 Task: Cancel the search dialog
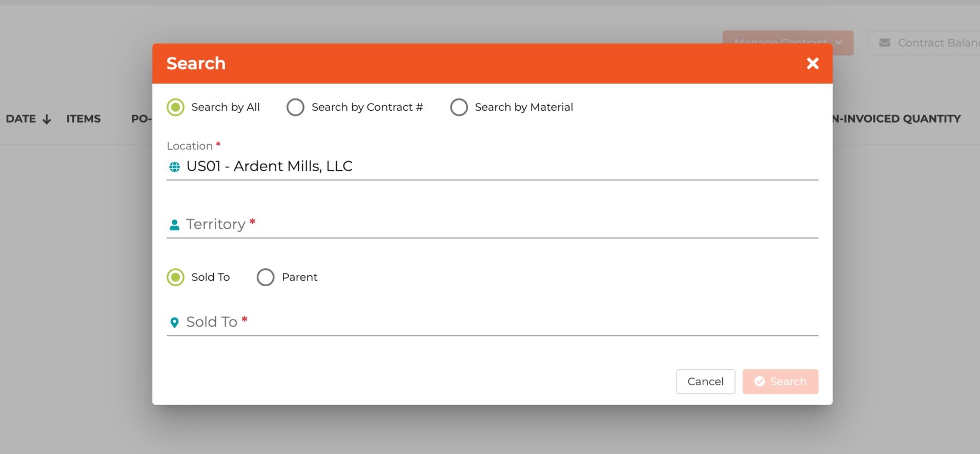click(x=705, y=382)
